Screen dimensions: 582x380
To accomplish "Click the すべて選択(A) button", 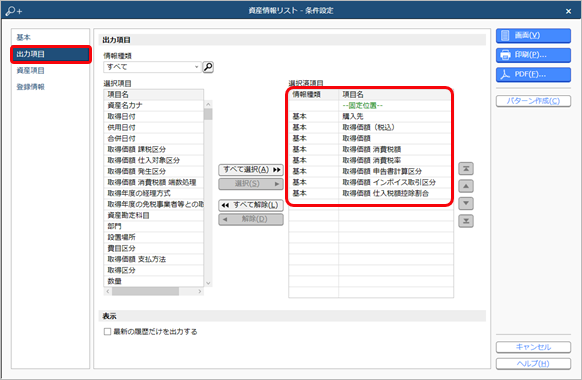I will pyautogui.click(x=251, y=170).
